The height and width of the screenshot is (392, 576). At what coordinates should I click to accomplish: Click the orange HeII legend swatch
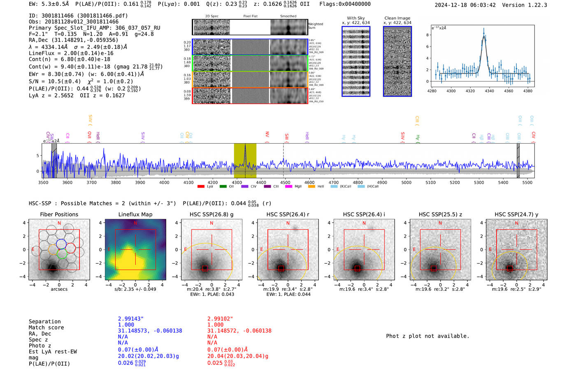[x=311, y=186]
